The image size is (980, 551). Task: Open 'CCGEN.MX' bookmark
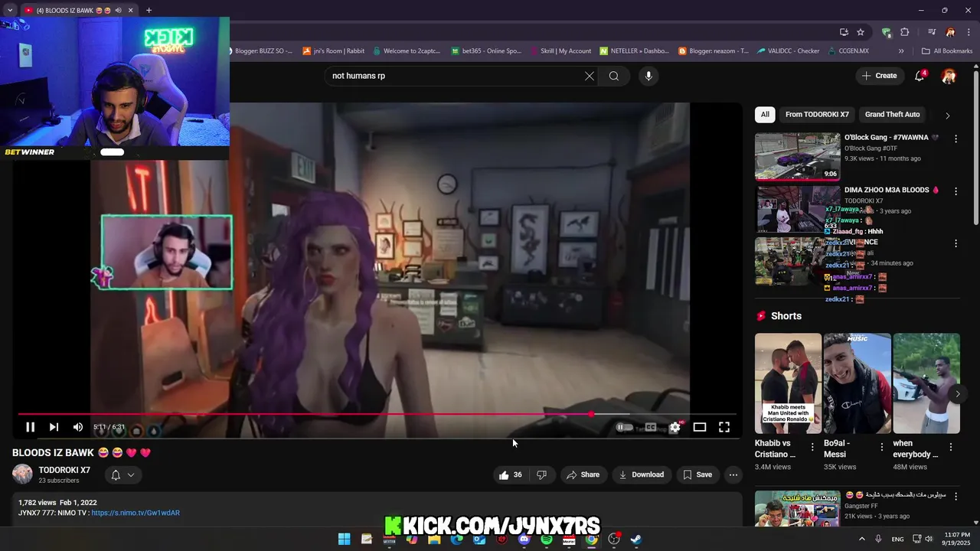(x=848, y=51)
